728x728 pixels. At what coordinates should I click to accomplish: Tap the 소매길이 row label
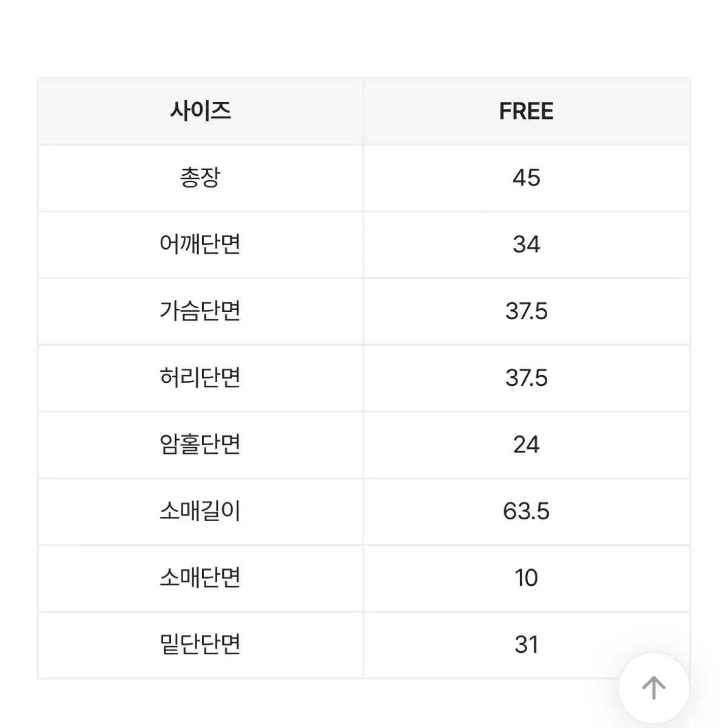[x=200, y=512]
